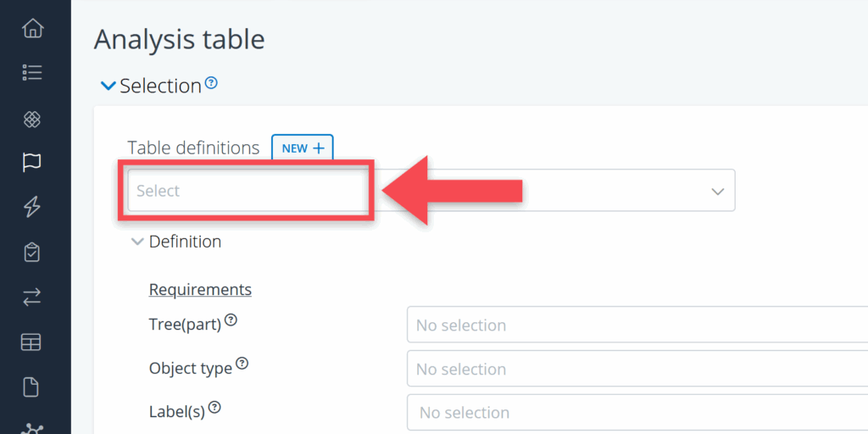Open the table icon in sidebar
Image resolution: width=868 pixels, height=434 pixels.
tap(32, 342)
